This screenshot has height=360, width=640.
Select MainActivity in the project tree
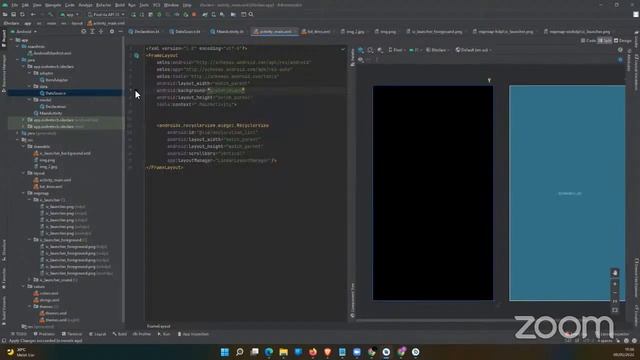48,113
